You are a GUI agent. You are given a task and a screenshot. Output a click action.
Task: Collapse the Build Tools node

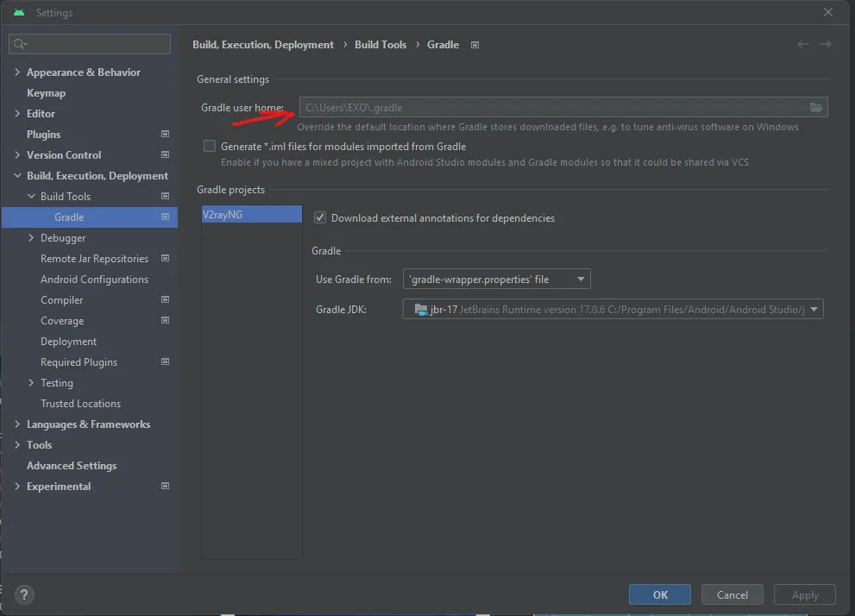[x=31, y=196]
